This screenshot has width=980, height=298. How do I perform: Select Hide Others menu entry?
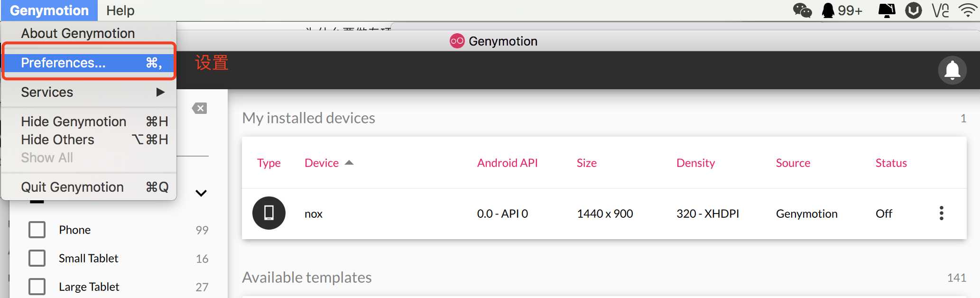89,140
